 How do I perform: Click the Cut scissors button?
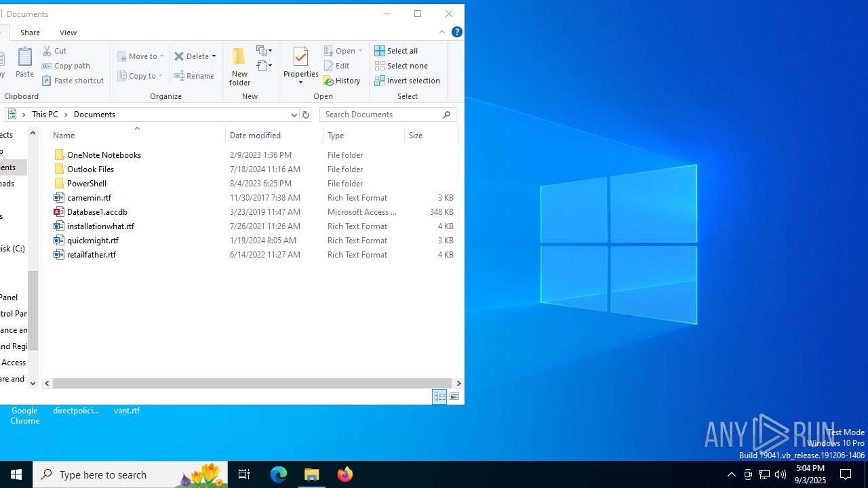click(54, 51)
